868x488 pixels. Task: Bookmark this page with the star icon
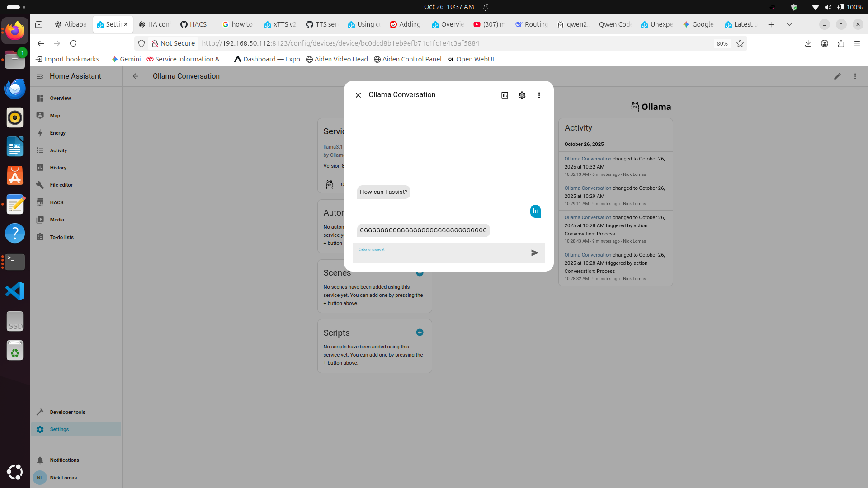click(x=740, y=43)
